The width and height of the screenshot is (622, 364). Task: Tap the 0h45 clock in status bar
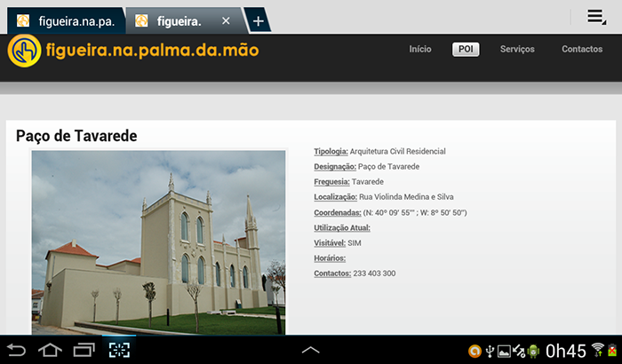pos(565,351)
